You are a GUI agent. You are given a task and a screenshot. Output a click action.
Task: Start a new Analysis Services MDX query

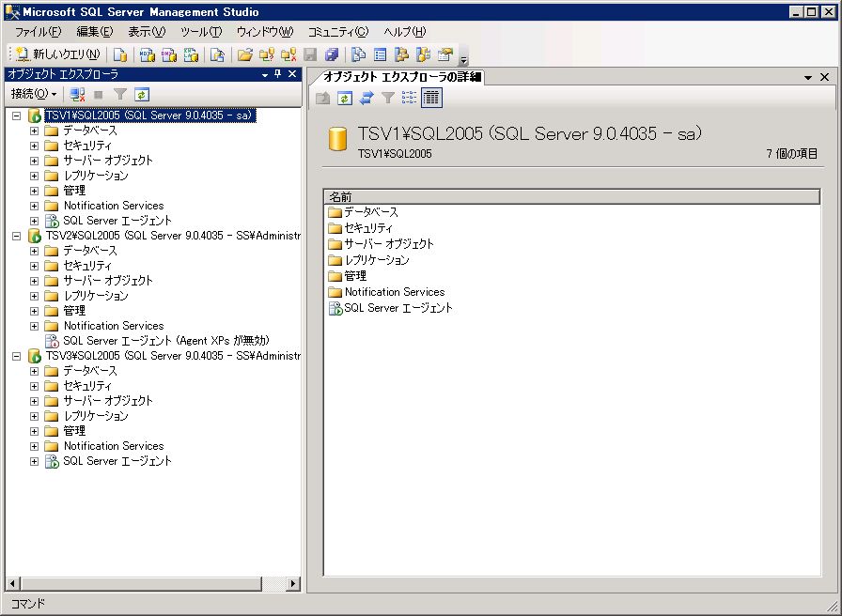pos(148,54)
